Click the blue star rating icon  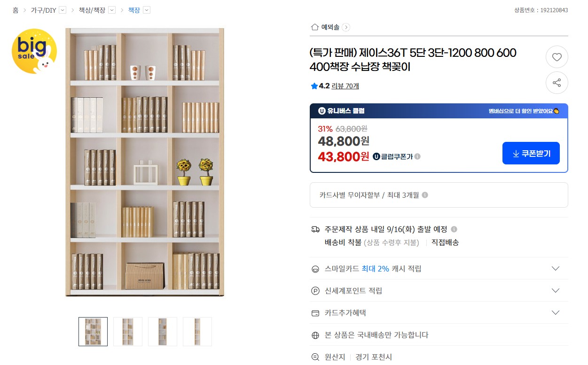tap(314, 86)
